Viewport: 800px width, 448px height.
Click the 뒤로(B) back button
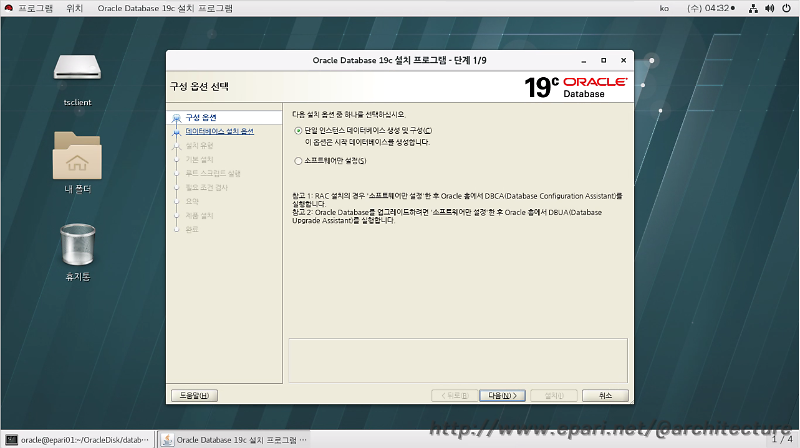click(x=454, y=395)
